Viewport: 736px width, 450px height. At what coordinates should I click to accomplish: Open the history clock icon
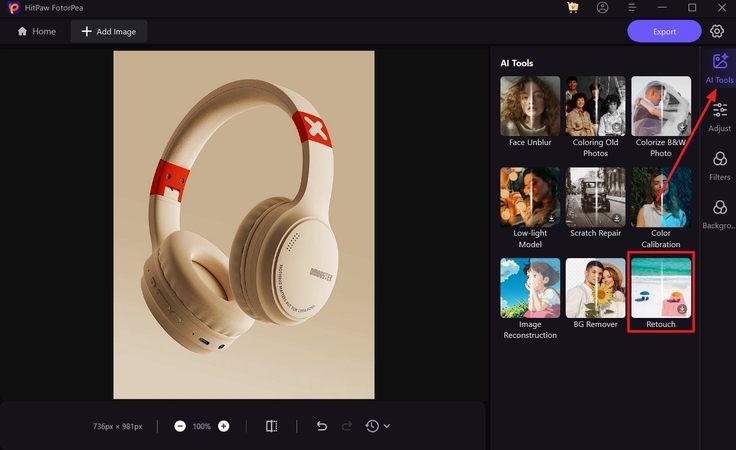372,426
